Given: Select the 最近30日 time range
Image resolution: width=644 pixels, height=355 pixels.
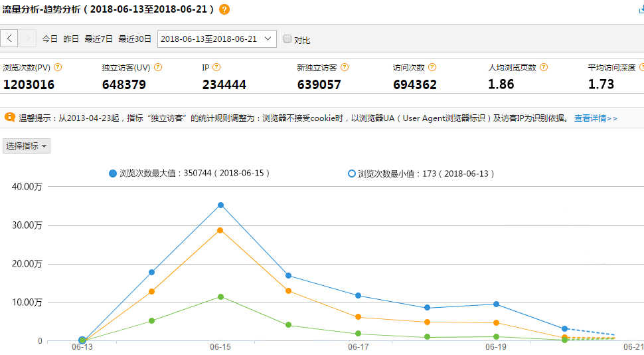Looking at the screenshot, I should (135, 39).
